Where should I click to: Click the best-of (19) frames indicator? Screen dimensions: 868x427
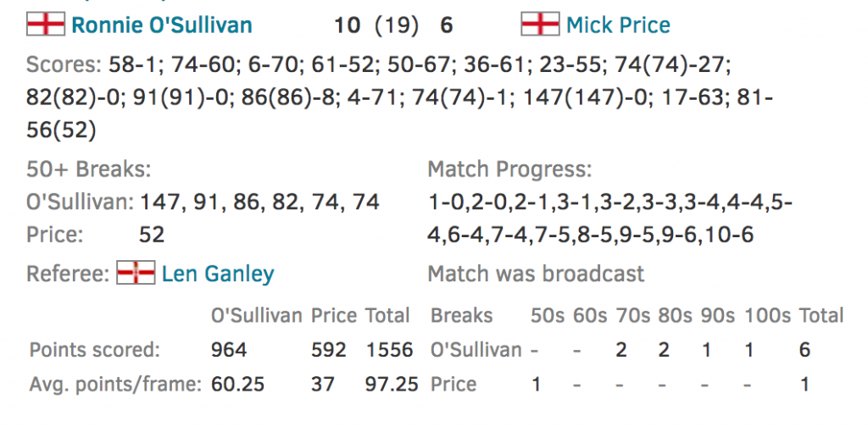coord(398,25)
